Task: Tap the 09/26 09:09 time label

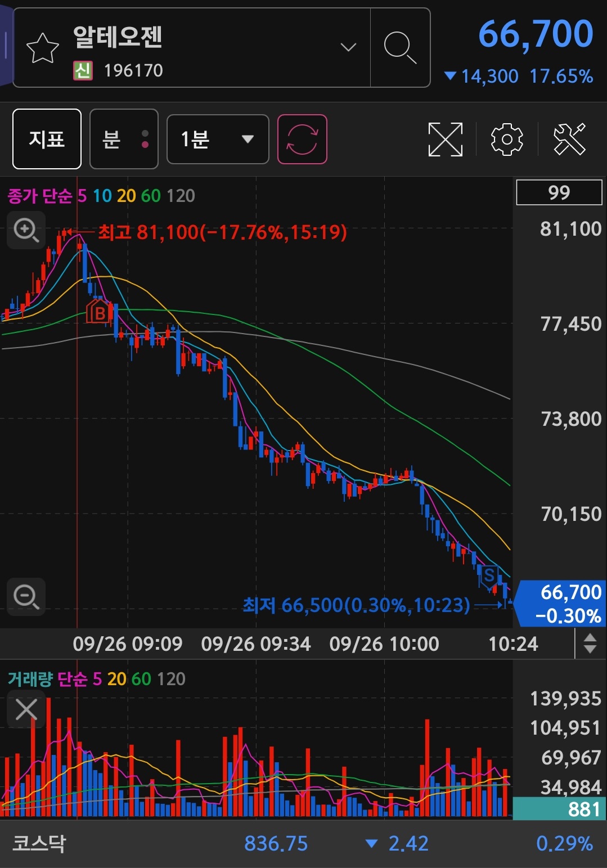Action: coord(128,644)
